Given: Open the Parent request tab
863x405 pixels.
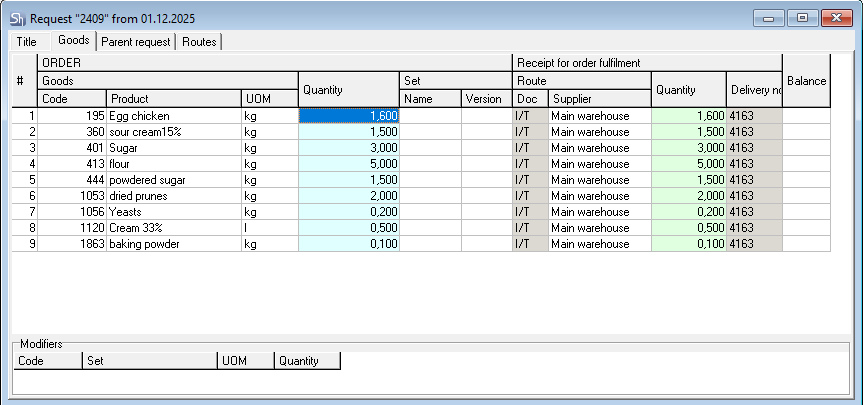Looking at the screenshot, I should point(137,41).
